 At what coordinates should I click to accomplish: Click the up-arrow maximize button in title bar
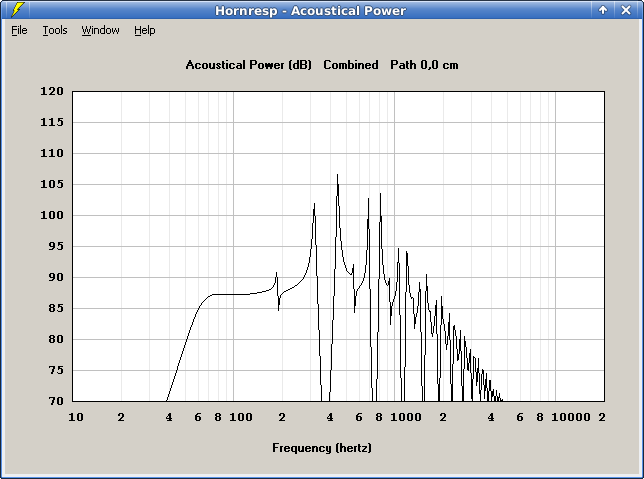(x=603, y=10)
